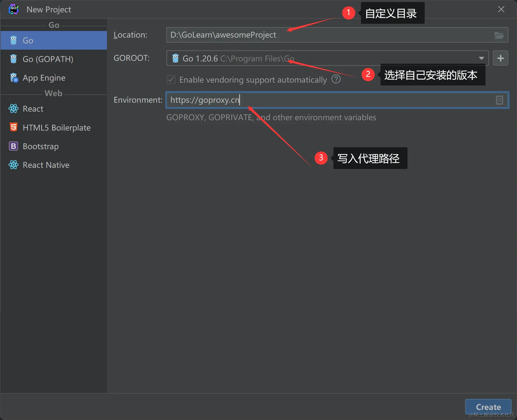Viewport: 517px width, 420px height.
Task: Close the New Project dialog
Action: tap(501, 9)
